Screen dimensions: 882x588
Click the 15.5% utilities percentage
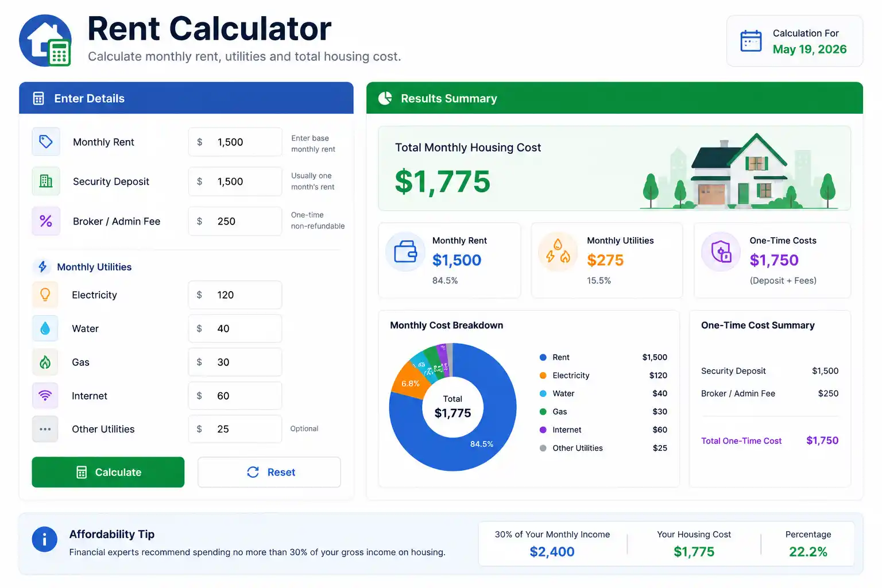(x=599, y=281)
